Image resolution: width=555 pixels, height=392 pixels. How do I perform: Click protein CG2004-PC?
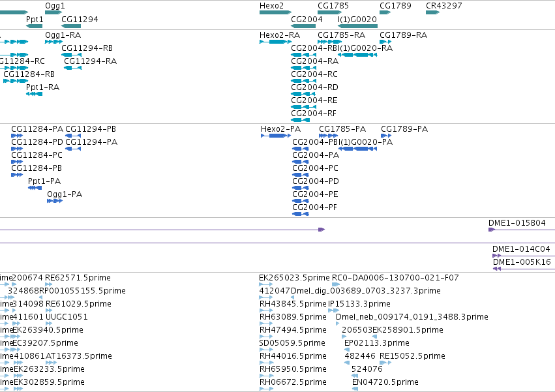click(301, 175)
